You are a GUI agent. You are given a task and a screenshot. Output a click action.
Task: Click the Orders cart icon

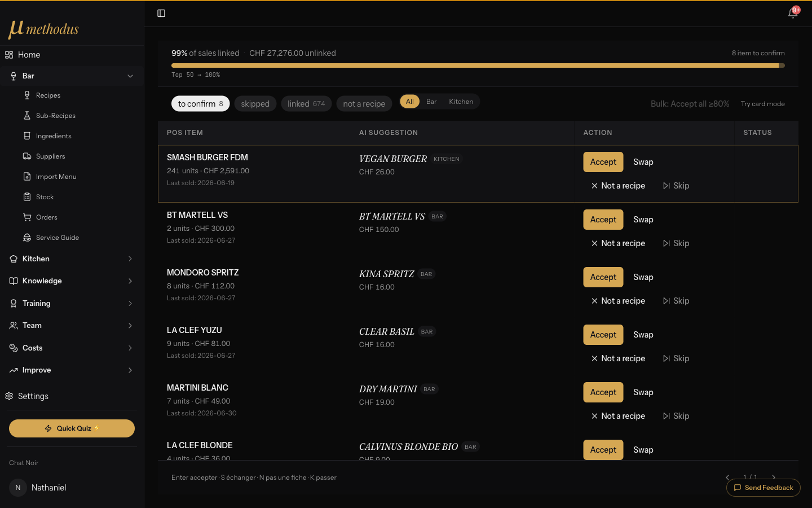coord(27,217)
